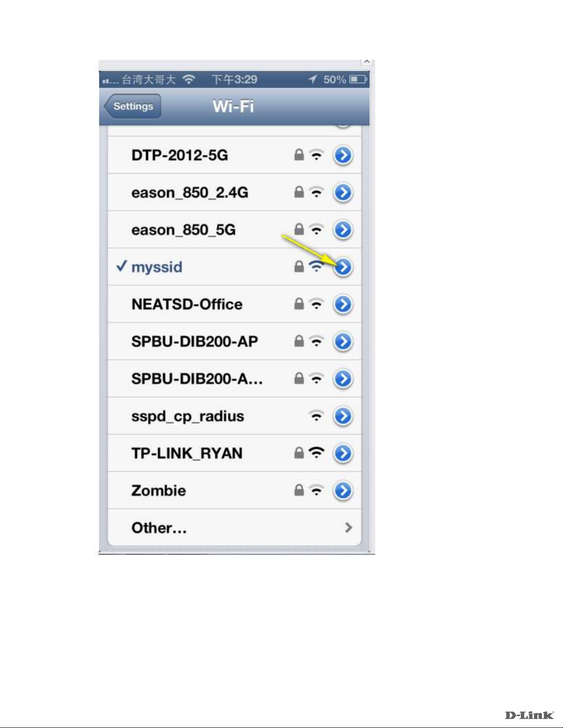The image size is (563, 728).
Task: Join the TP-LINK_RYAN network
Action: tap(234, 453)
